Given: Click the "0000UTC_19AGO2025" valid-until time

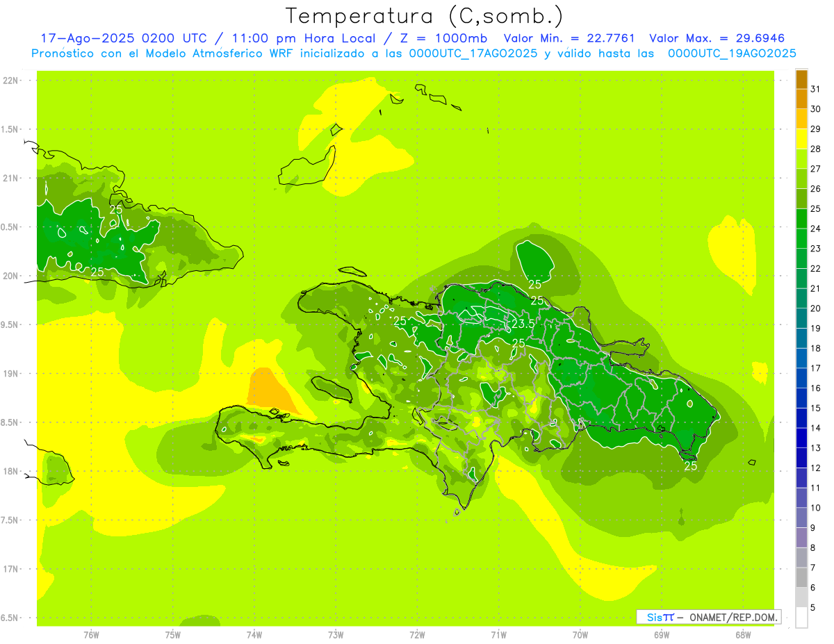Looking at the screenshot, I should click(732, 53).
